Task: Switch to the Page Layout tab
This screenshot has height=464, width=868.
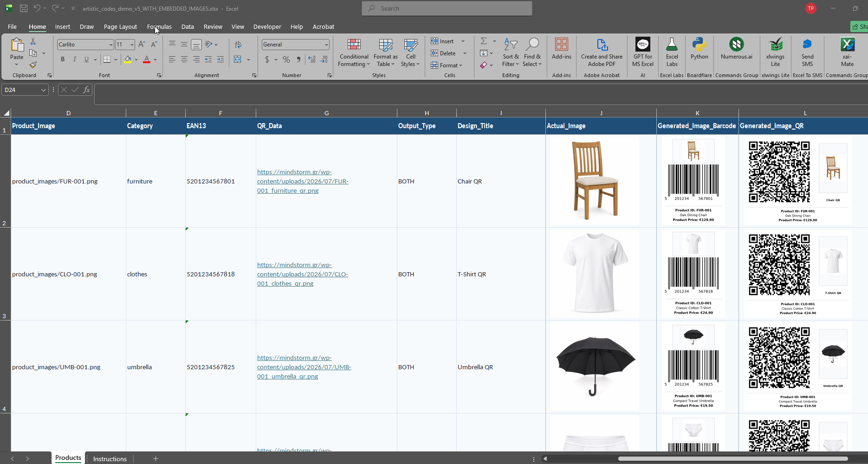Action: (120, 26)
